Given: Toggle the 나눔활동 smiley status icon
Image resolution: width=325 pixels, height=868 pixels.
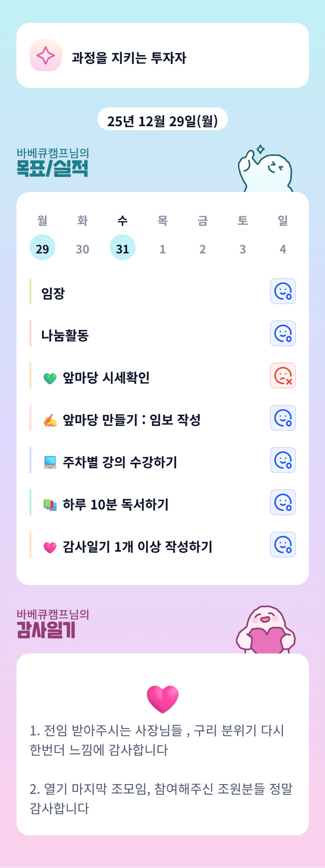Looking at the screenshot, I should (x=283, y=333).
